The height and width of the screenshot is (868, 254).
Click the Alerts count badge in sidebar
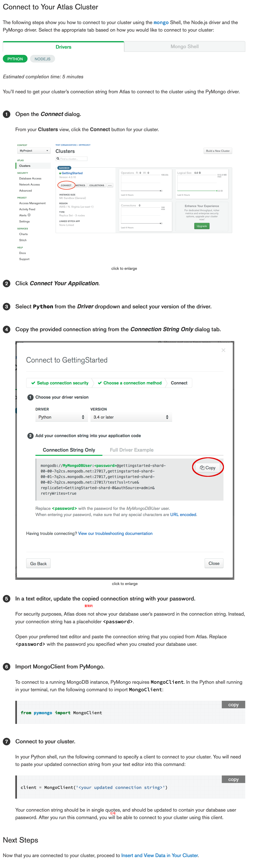click(29, 215)
